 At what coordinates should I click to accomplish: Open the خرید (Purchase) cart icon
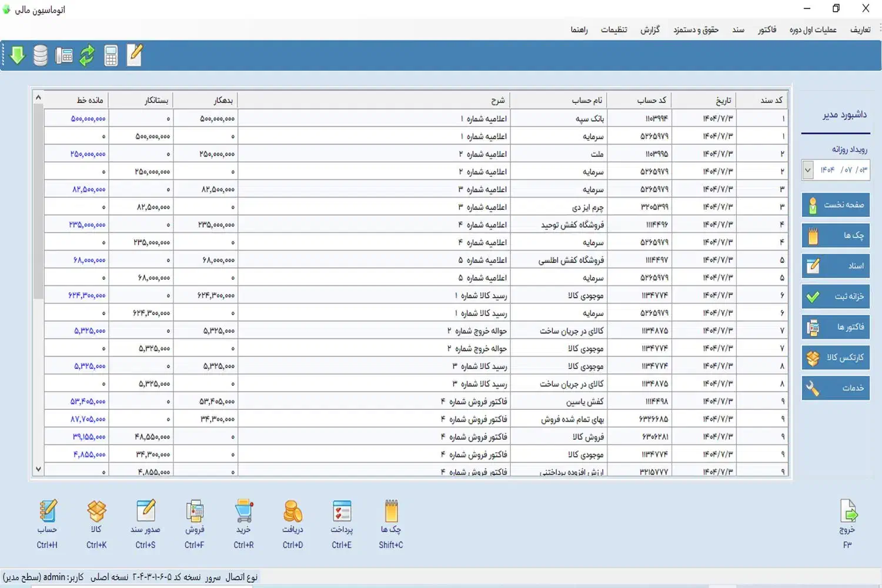[243, 512]
